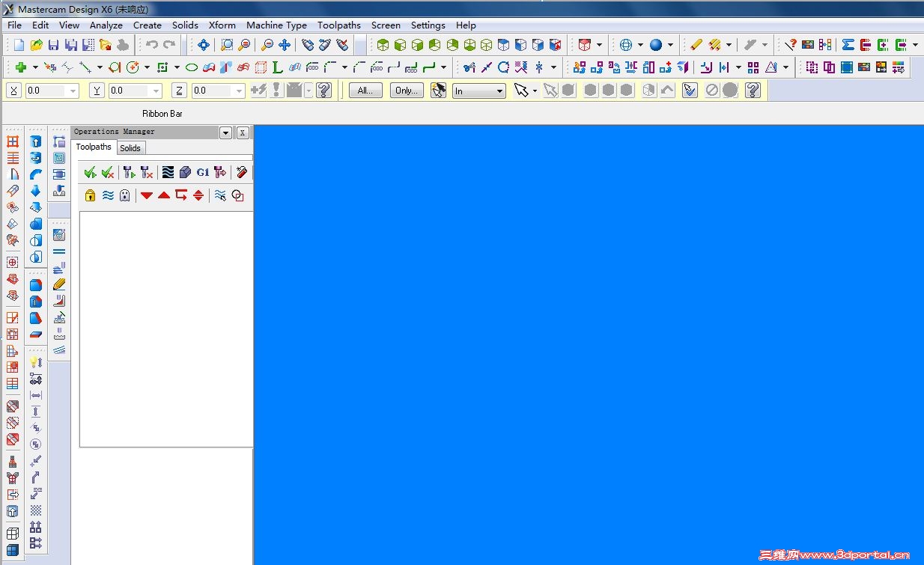Expand the point creation dropdown arrow
The width and height of the screenshot is (924, 565).
click(x=35, y=67)
